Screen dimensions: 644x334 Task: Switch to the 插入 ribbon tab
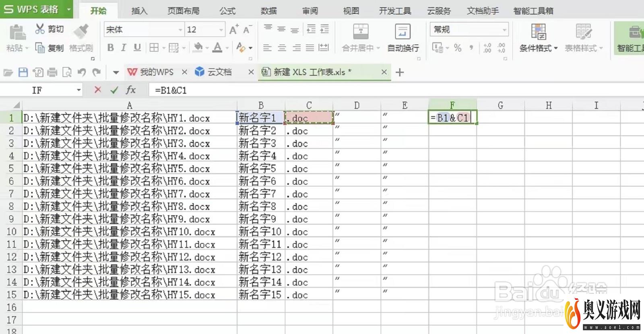pos(139,11)
